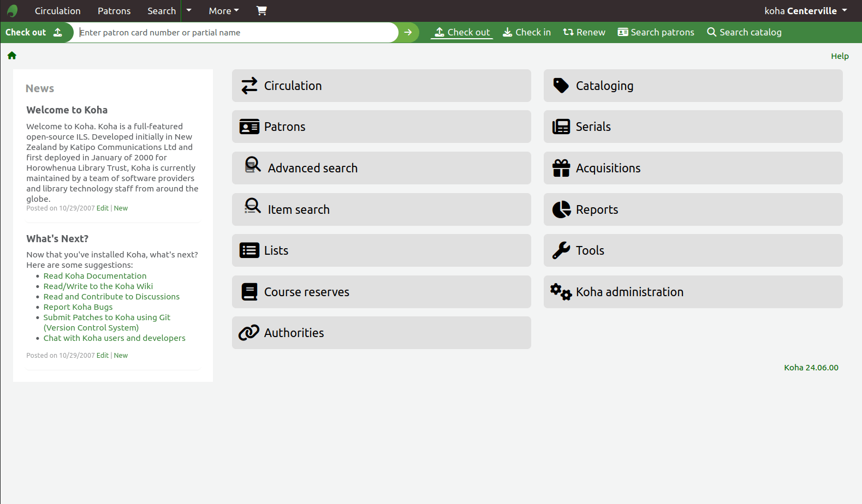Expand the dropdown arrow next to Search

189,10
